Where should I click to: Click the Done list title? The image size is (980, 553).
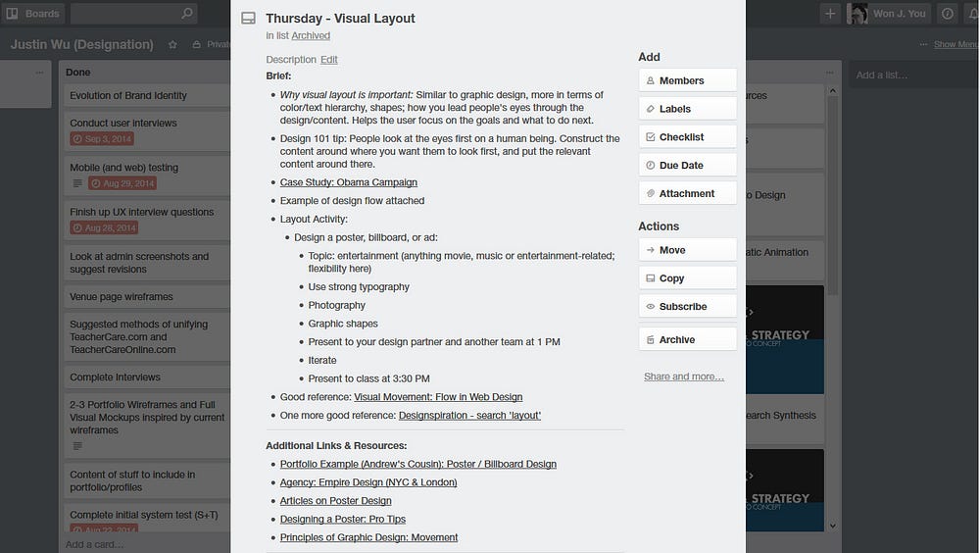[78, 72]
